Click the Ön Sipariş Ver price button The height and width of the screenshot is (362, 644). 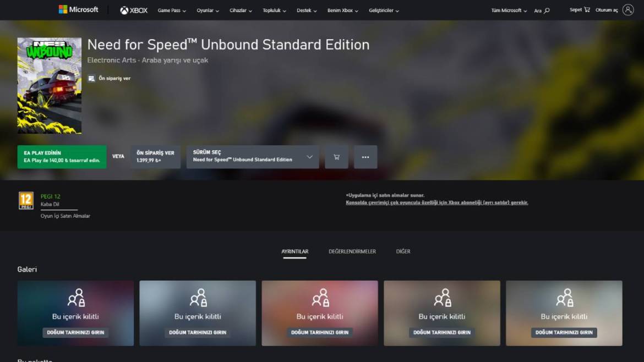(155, 157)
